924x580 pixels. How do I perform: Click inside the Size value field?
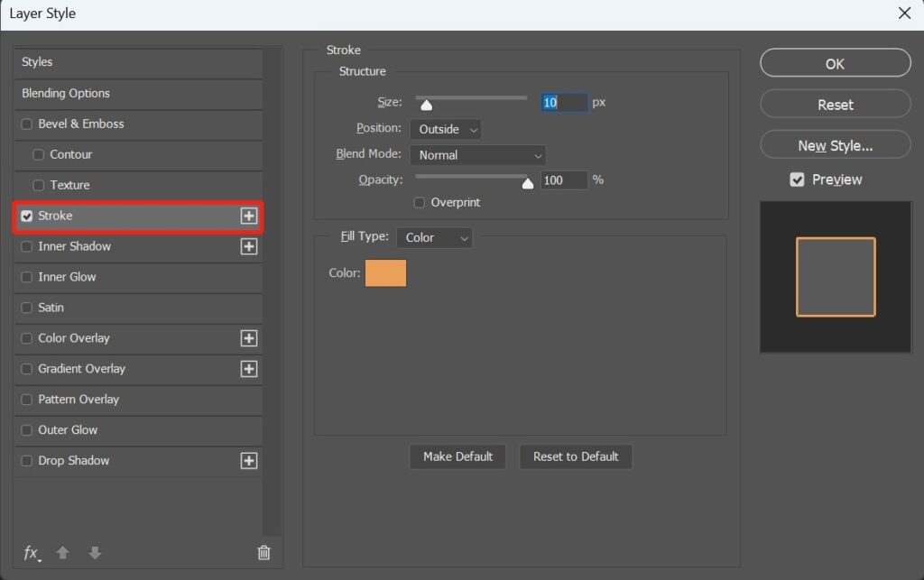coord(563,102)
